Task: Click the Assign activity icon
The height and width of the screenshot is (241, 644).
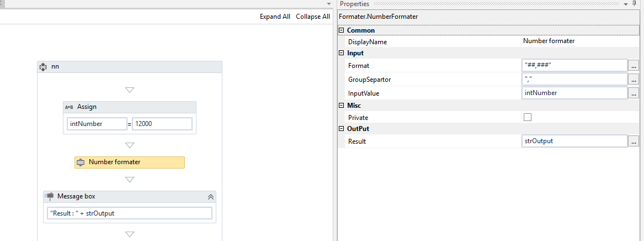Action: click(69, 107)
